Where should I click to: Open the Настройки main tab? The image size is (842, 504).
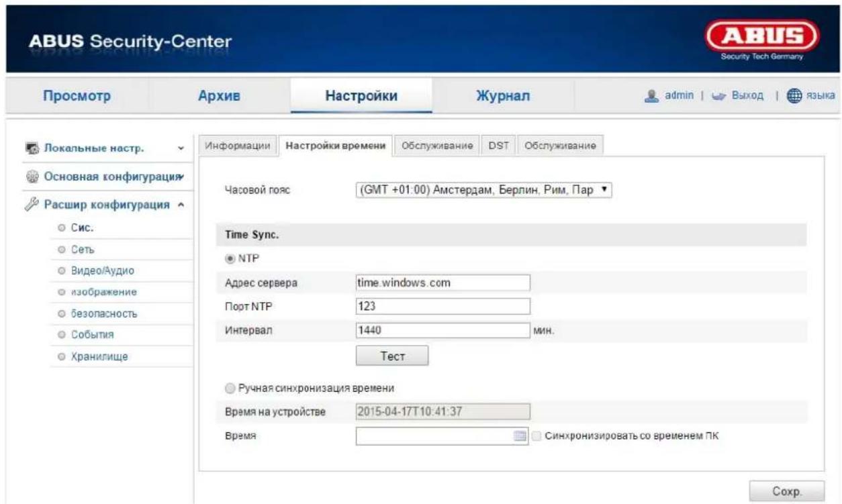point(361,97)
